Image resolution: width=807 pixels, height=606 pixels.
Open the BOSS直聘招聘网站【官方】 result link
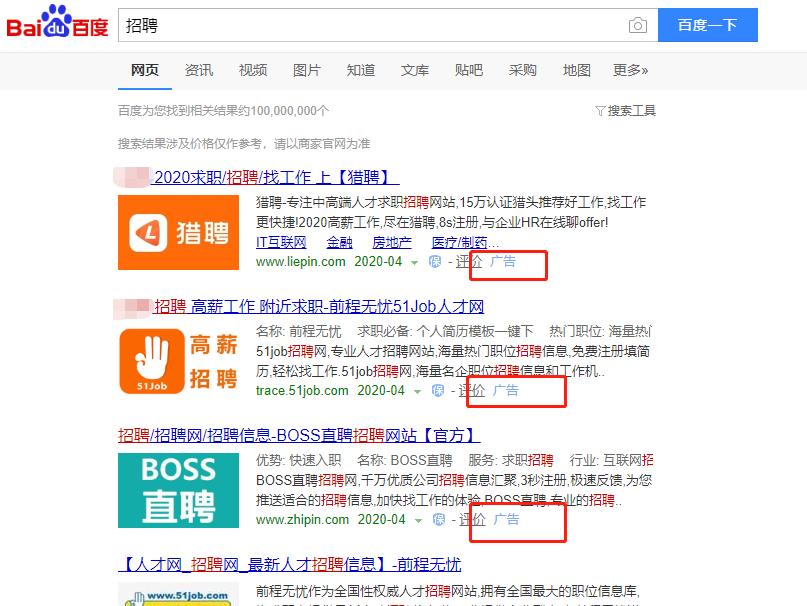tap(299, 433)
